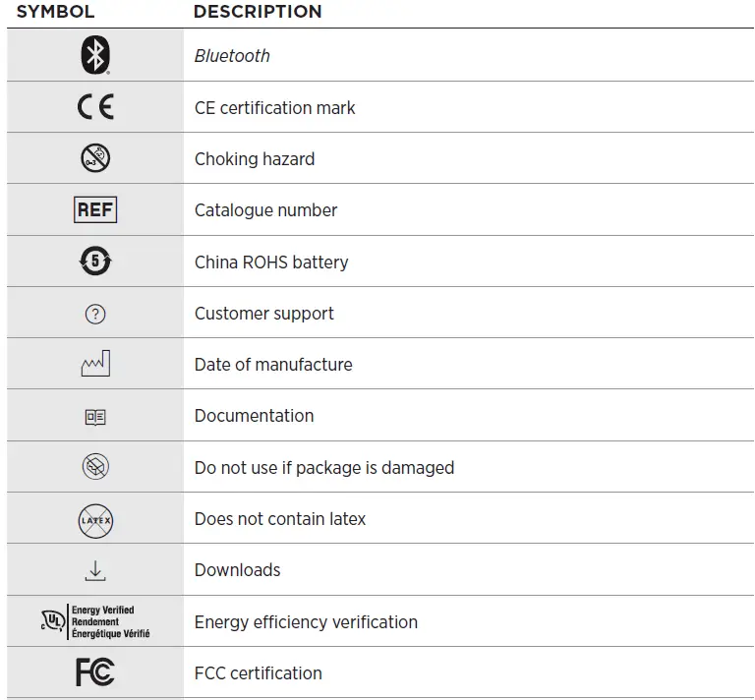Click the SYMBOL column header
755x700 pixels.
coord(55,13)
